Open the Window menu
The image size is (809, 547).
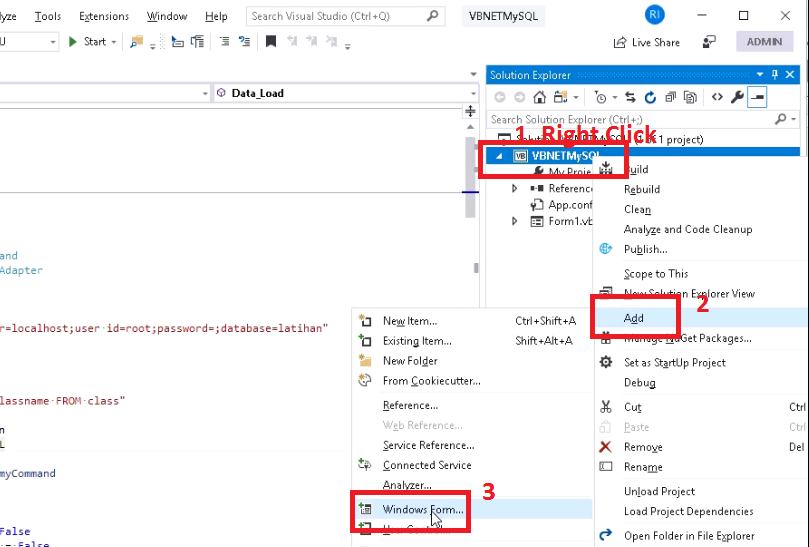tap(167, 16)
